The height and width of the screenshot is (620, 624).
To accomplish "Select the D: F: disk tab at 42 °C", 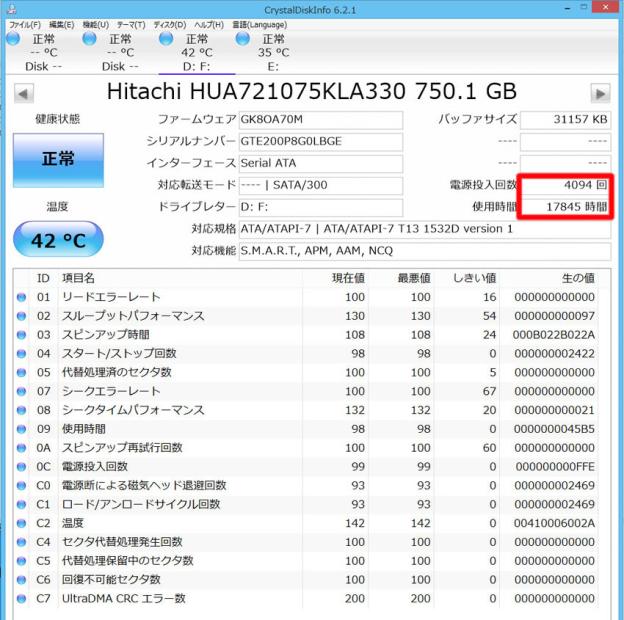I will [197, 53].
